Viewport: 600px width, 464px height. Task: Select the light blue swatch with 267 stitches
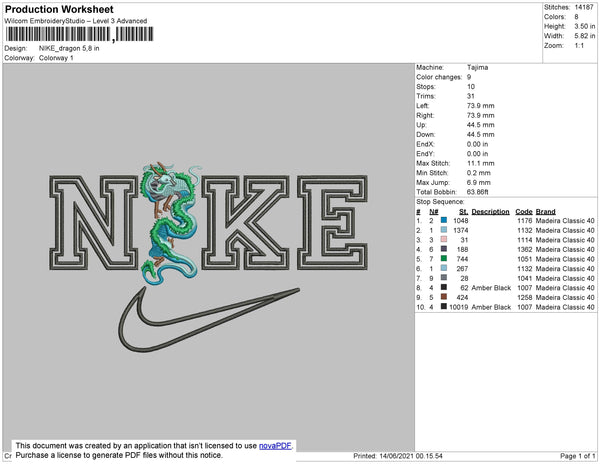pyautogui.click(x=444, y=268)
